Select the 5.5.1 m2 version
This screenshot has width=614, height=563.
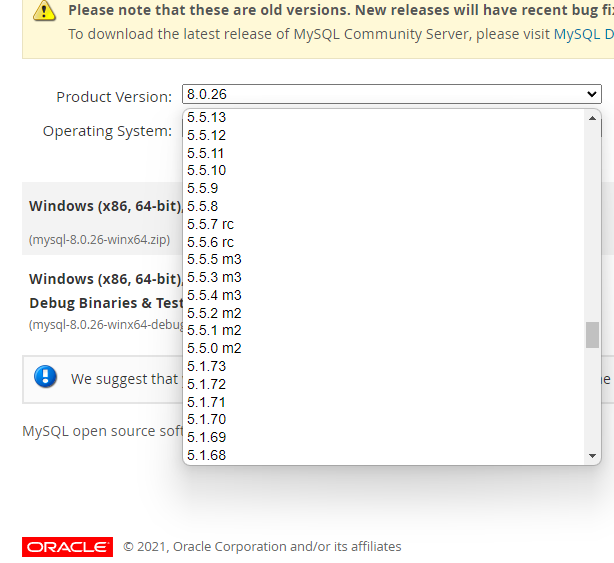(384, 330)
